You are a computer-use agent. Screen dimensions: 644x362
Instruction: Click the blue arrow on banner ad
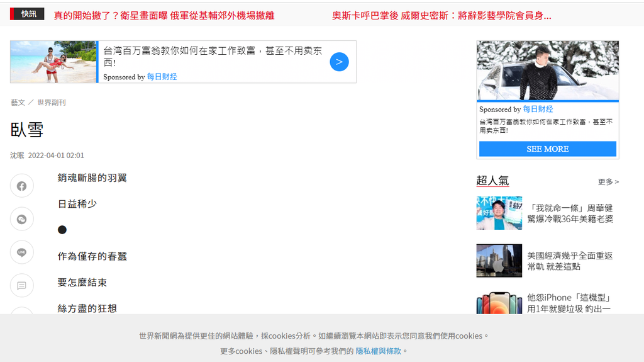click(x=339, y=62)
